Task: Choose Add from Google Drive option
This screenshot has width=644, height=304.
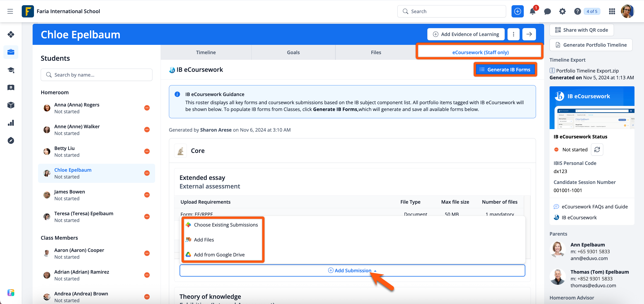Action: pyautogui.click(x=219, y=254)
